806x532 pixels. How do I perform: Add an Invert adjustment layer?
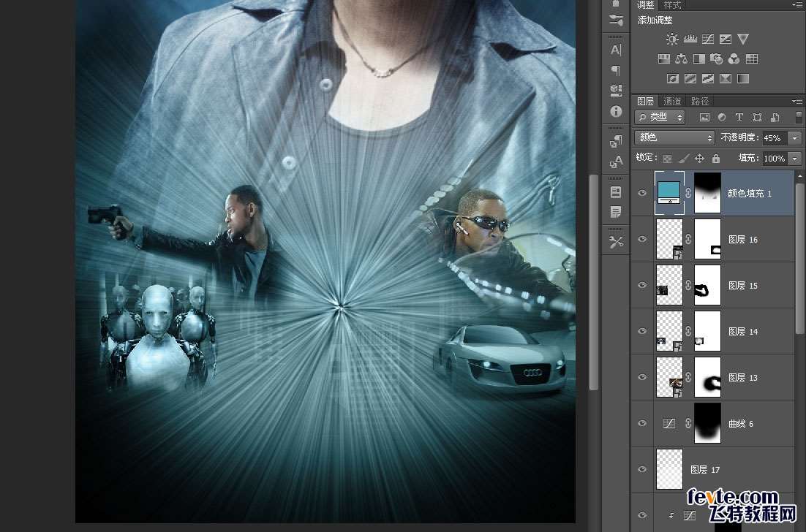pos(673,79)
